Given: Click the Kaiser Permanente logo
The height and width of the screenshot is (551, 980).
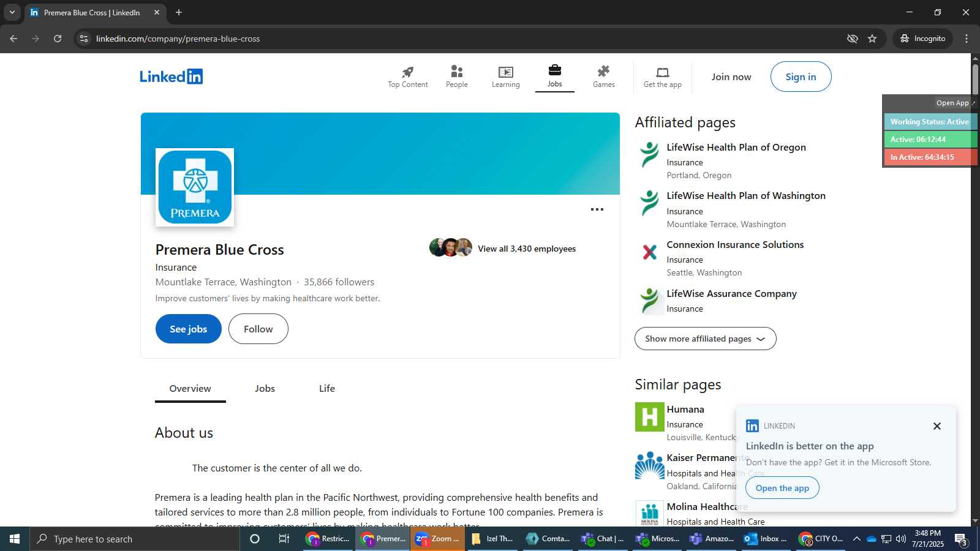Looking at the screenshot, I should pyautogui.click(x=649, y=465).
